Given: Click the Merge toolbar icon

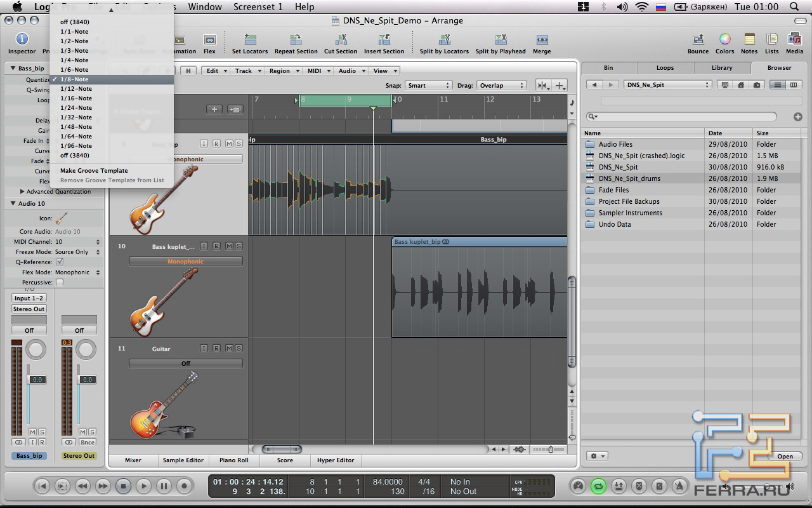Looking at the screenshot, I should pos(541,40).
